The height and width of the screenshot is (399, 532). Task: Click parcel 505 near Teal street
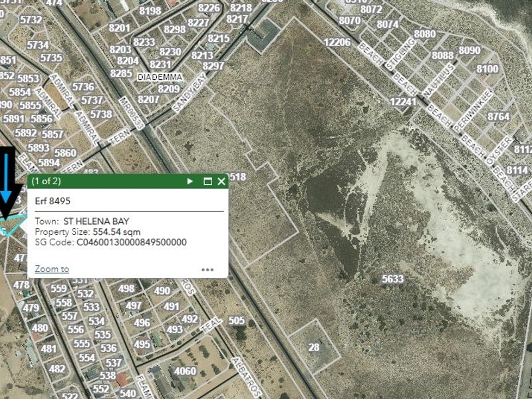tap(236, 321)
